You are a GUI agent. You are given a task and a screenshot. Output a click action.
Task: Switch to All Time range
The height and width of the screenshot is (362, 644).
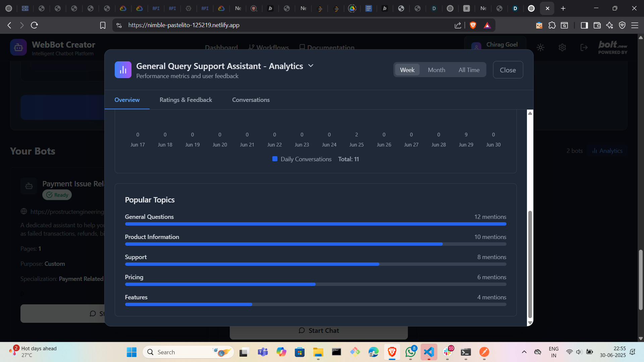(469, 70)
